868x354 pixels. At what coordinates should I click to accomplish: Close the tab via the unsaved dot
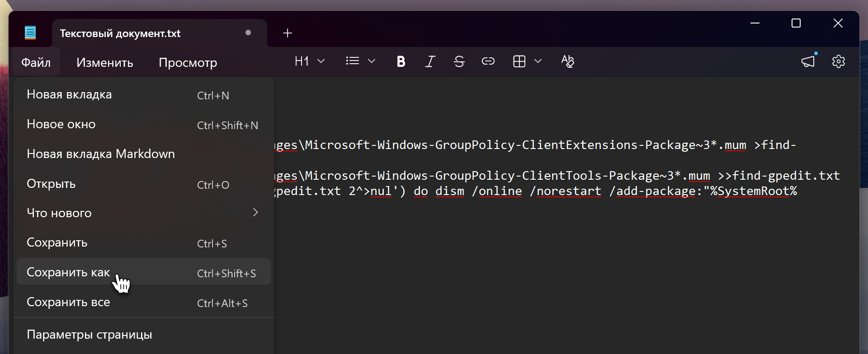pos(248,33)
